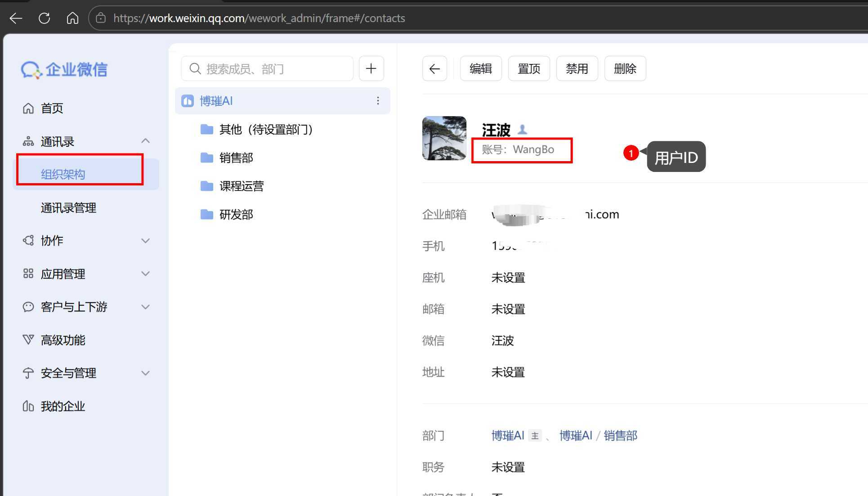The height and width of the screenshot is (496, 868).
Task: Expand the 安全与管理 menu chevron
Action: point(145,373)
